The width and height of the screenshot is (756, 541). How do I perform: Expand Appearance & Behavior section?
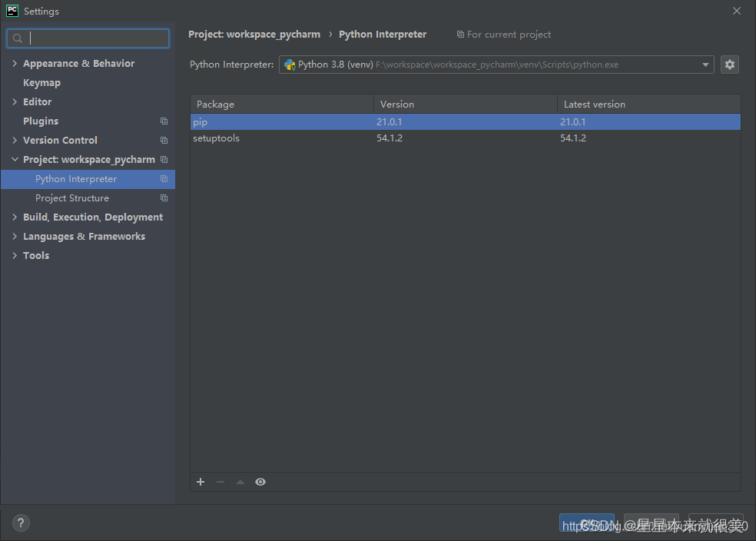coord(15,63)
